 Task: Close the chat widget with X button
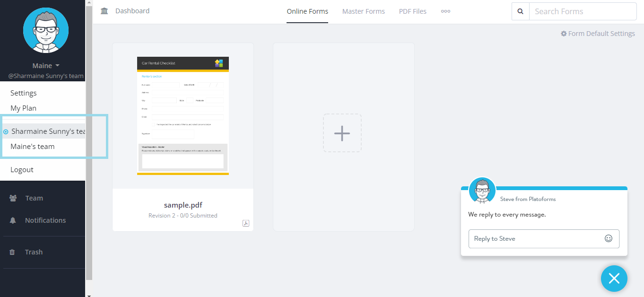point(614,279)
